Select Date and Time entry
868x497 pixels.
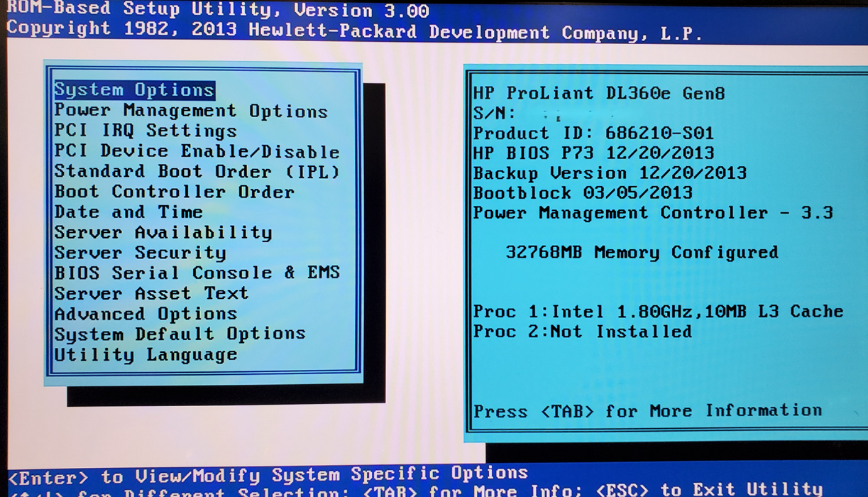point(128,212)
